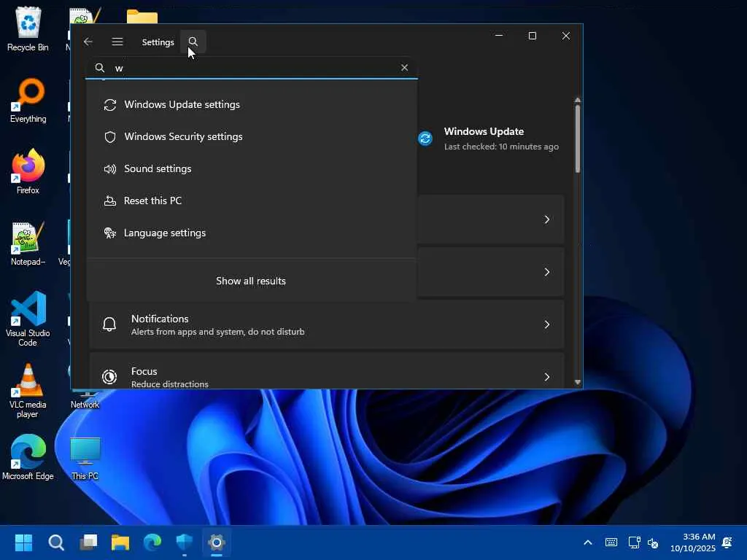747x560 pixels.
Task: Open the notification center bell icon
Action: tap(727, 542)
